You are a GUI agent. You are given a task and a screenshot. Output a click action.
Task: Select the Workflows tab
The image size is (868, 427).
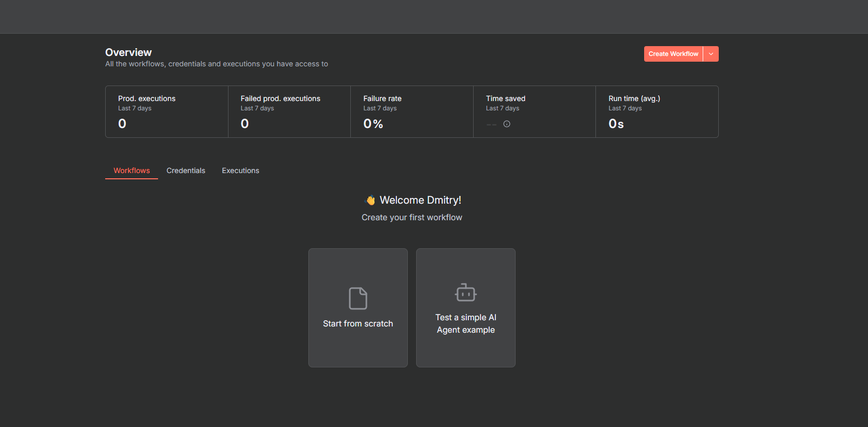tap(132, 170)
